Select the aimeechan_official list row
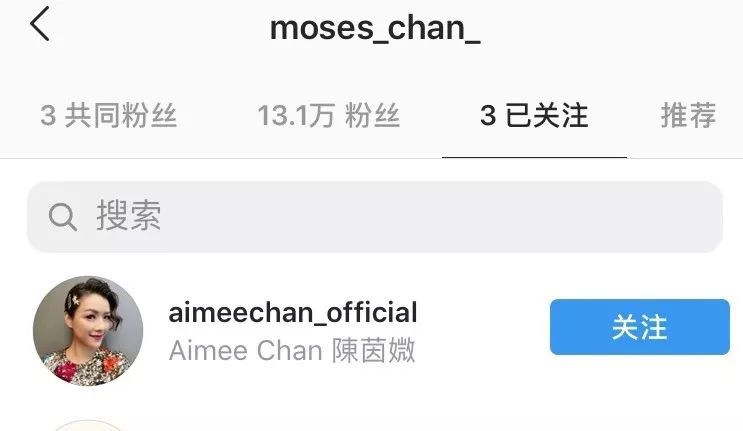 coord(372,331)
